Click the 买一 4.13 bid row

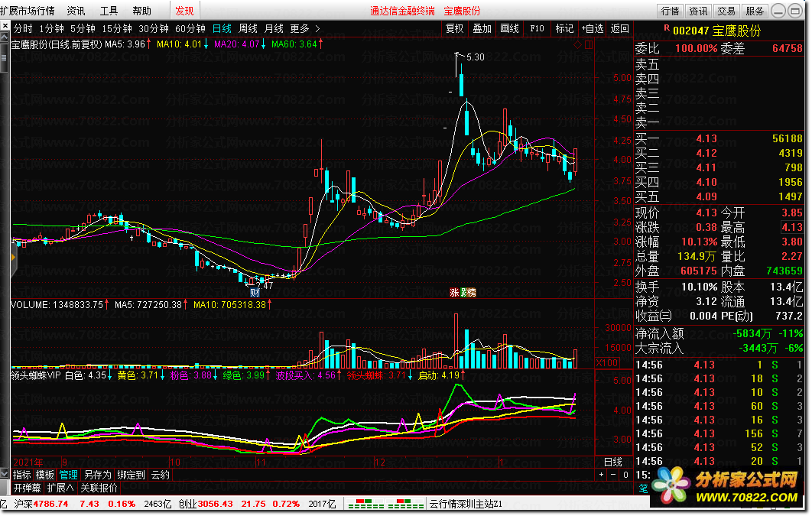(x=719, y=138)
